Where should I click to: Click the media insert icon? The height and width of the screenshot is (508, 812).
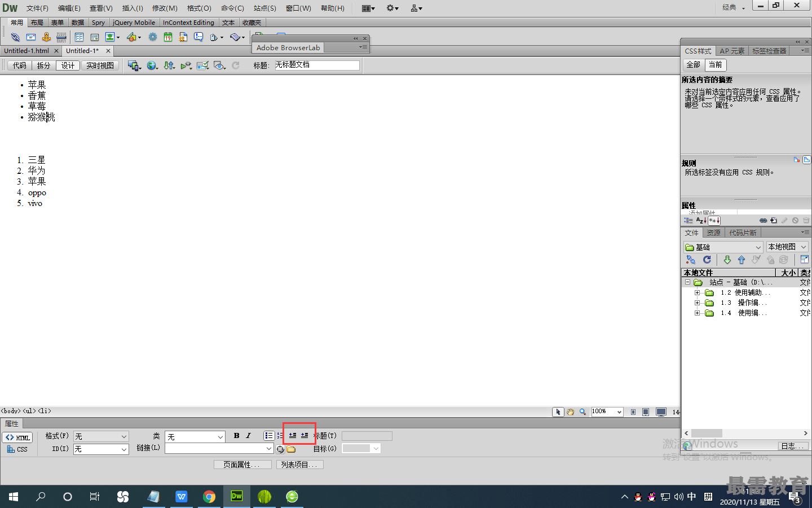click(x=131, y=37)
